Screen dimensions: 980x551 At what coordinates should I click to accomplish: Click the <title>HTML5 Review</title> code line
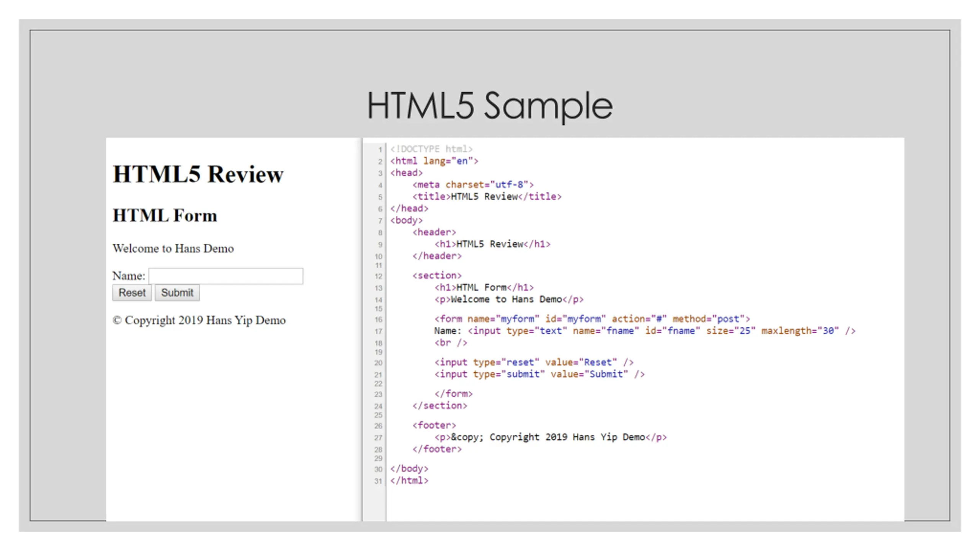(487, 196)
